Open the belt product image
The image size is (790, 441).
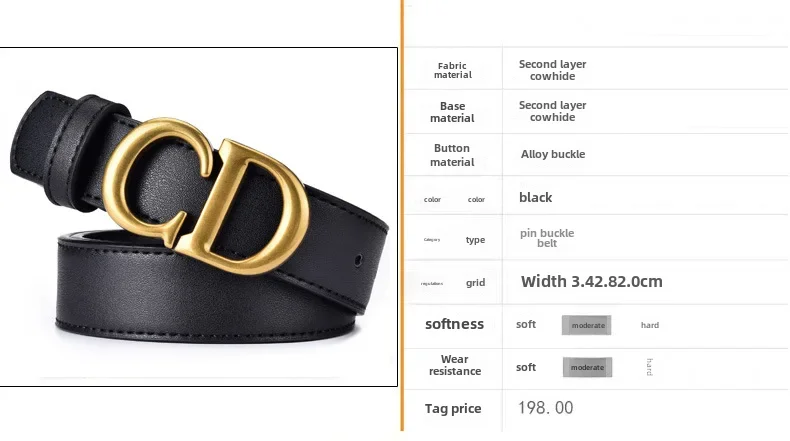tap(199, 217)
